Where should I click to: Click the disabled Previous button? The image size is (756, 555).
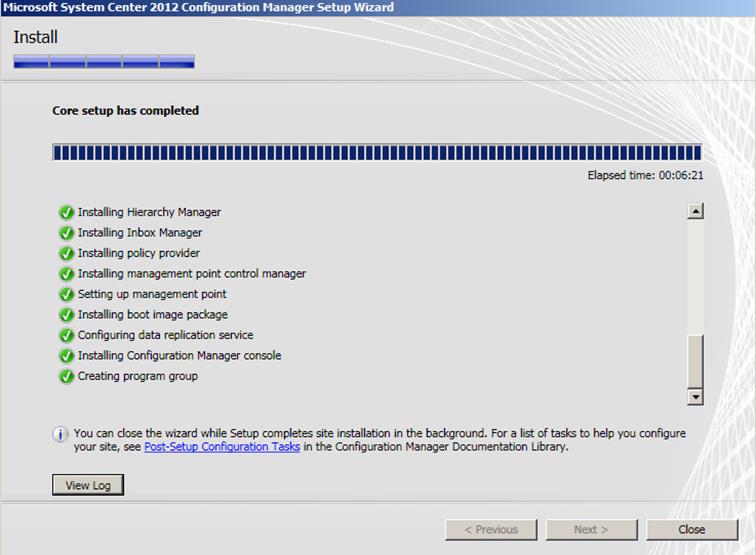(491, 529)
